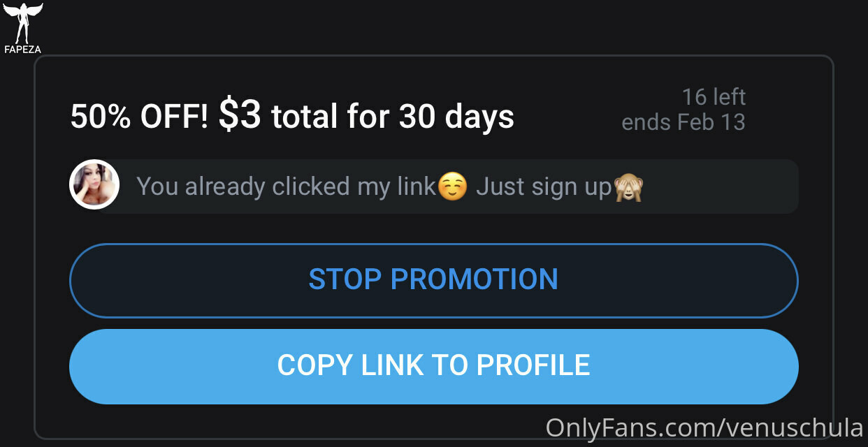Click the "Just sign up" message text
Screen dimensions: 868x447
tap(544, 187)
